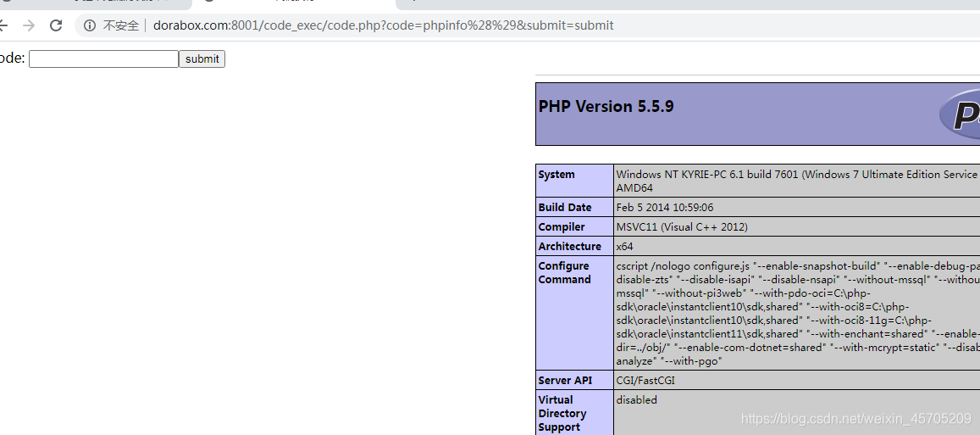Click the PHP logo in the header
980x435 pixels.
[960, 113]
